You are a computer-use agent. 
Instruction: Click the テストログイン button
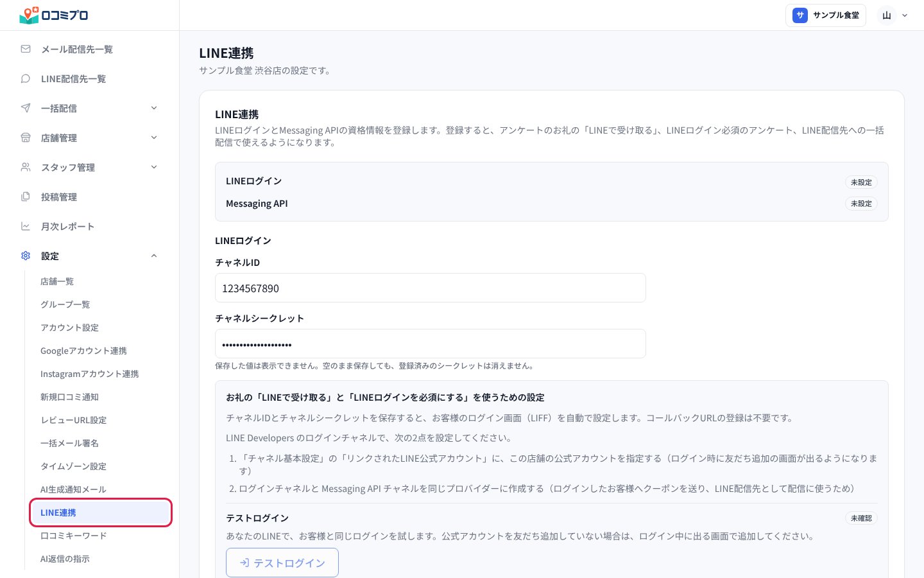(x=282, y=563)
